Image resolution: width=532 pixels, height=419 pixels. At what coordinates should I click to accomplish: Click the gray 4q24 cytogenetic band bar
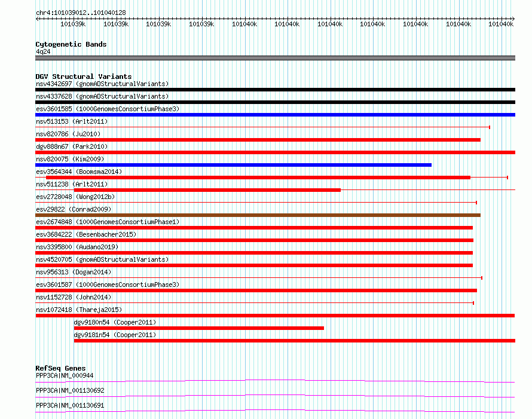tap(275, 59)
